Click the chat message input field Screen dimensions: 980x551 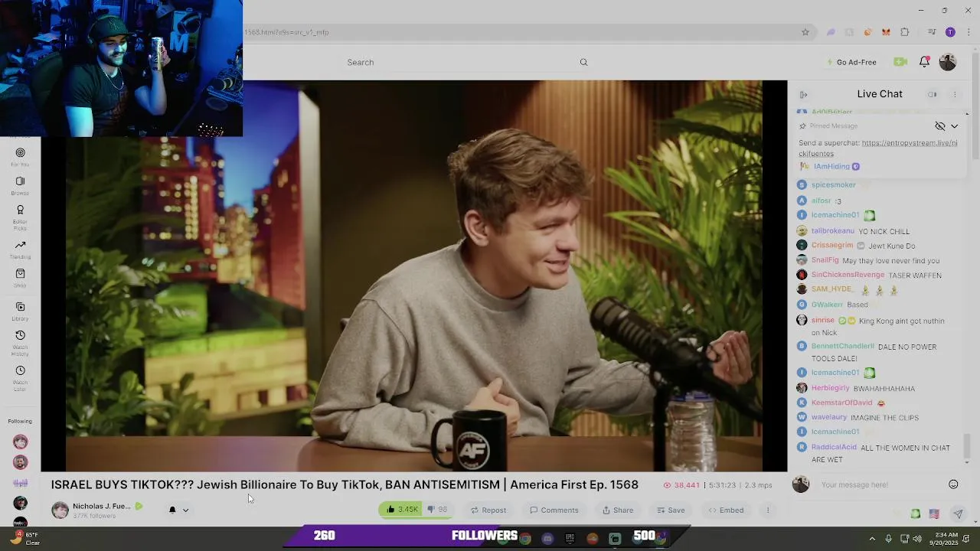tap(880, 484)
